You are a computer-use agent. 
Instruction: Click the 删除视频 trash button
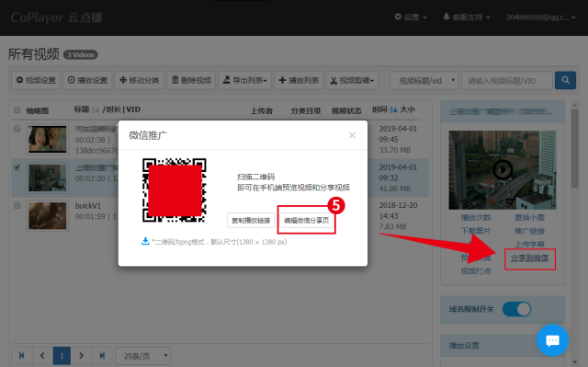[x=191, y=80]
